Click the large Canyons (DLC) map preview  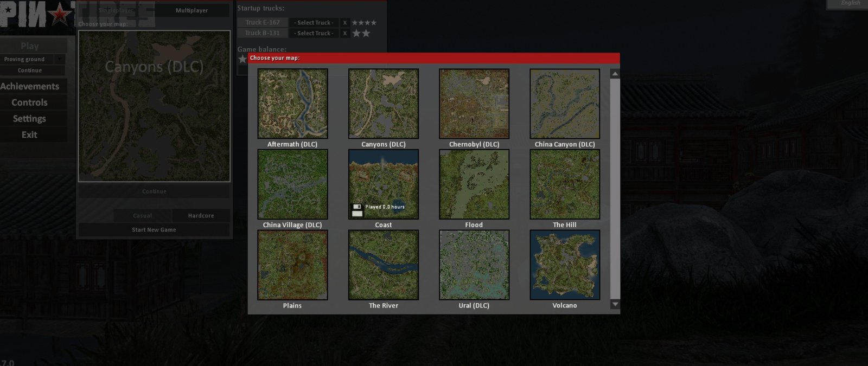click(x=154, y=106)
